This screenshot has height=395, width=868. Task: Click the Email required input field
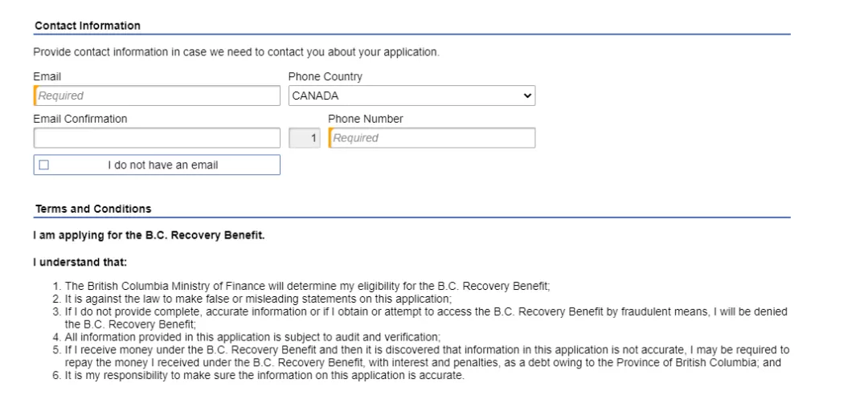tap(157, 96)
